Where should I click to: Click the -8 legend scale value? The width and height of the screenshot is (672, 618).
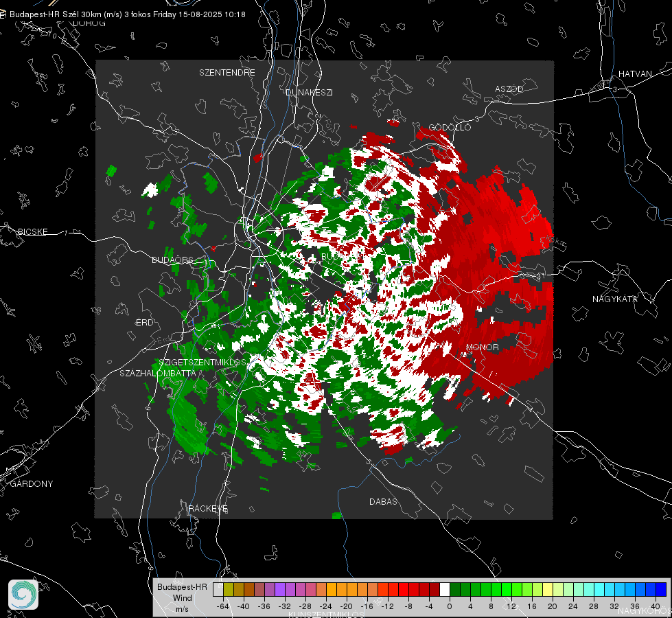coord(408,606)
